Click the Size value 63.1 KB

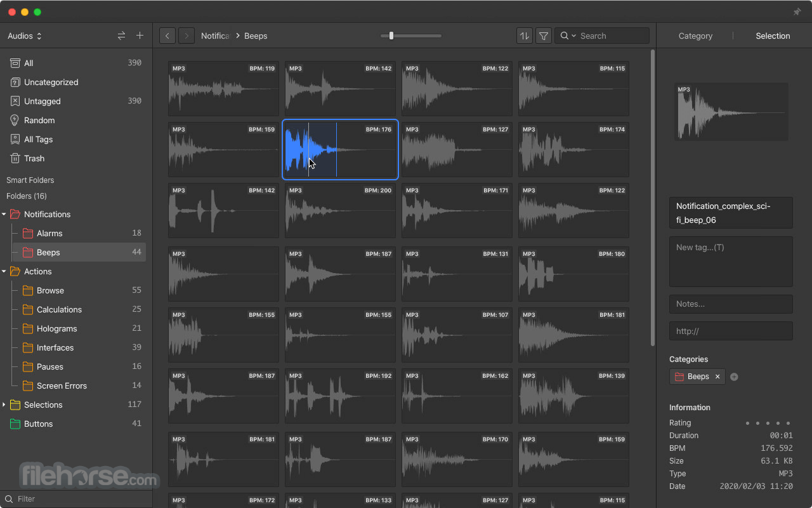pyautogui.click(x=778, y=461)
